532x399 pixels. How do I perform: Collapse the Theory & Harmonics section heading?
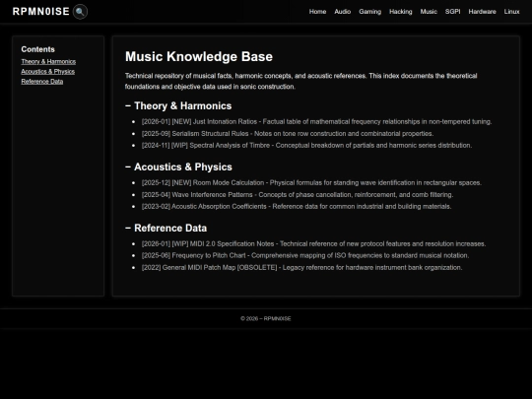coord(178,105)
